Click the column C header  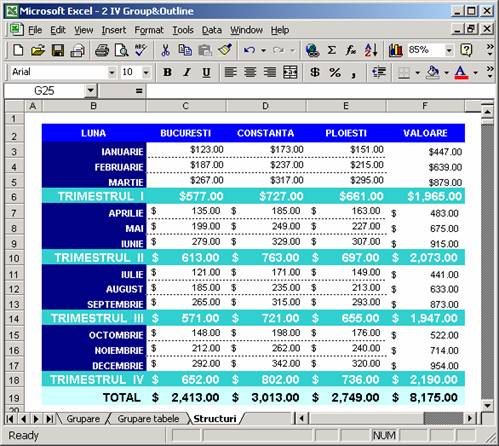(186, 106)
